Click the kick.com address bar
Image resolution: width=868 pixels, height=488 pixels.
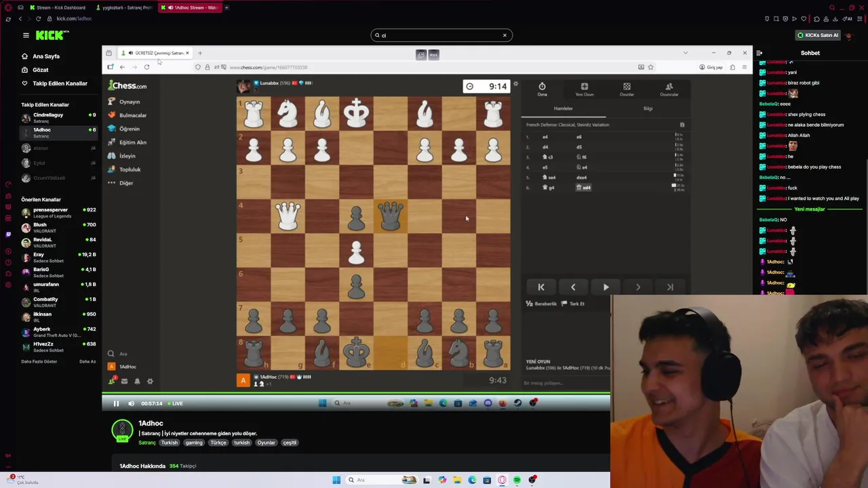[x=75, y=18]
